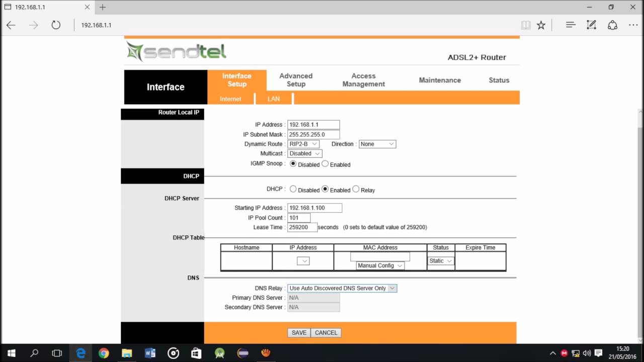The image size is (644, 362).
Task: Open Edge reading view icon
Action: coord(525,25)
